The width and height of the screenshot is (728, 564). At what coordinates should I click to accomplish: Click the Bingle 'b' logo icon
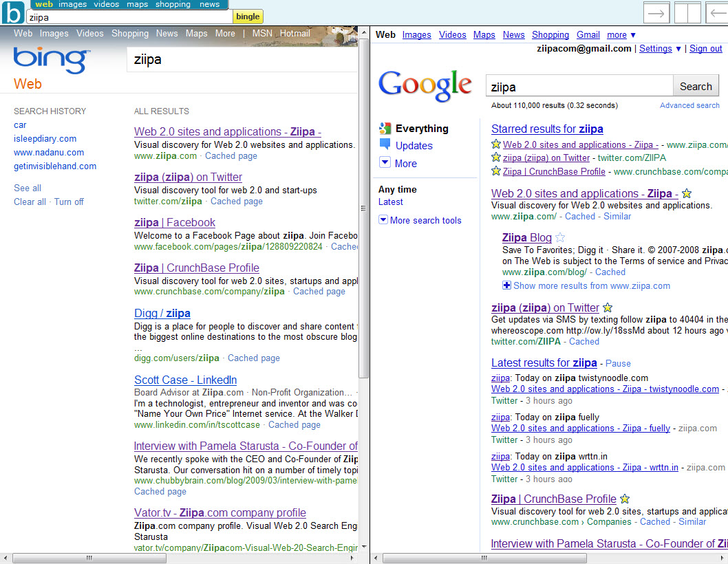[13, 12]
